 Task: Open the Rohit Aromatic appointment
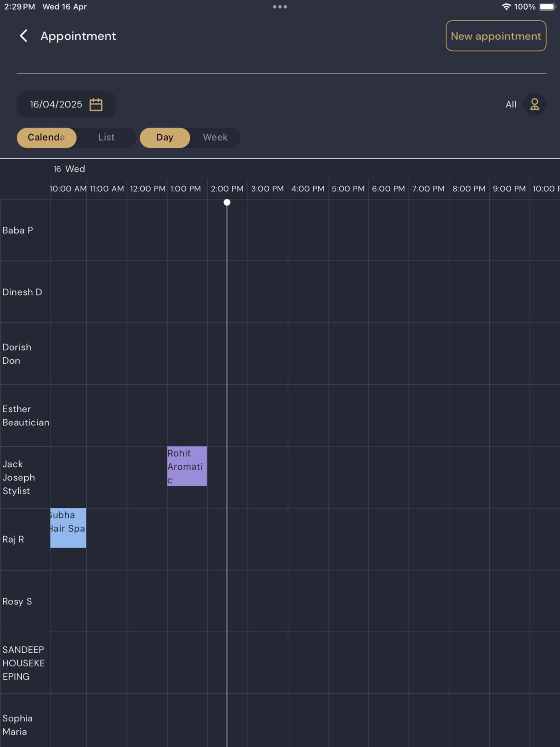(x=187, y=466)
